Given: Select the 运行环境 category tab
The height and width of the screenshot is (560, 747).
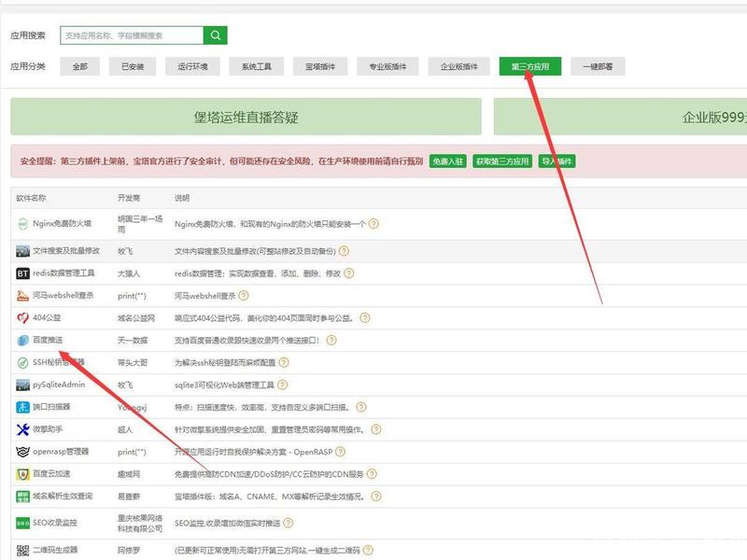Looking at the screenshot, I should click(192, 66).
